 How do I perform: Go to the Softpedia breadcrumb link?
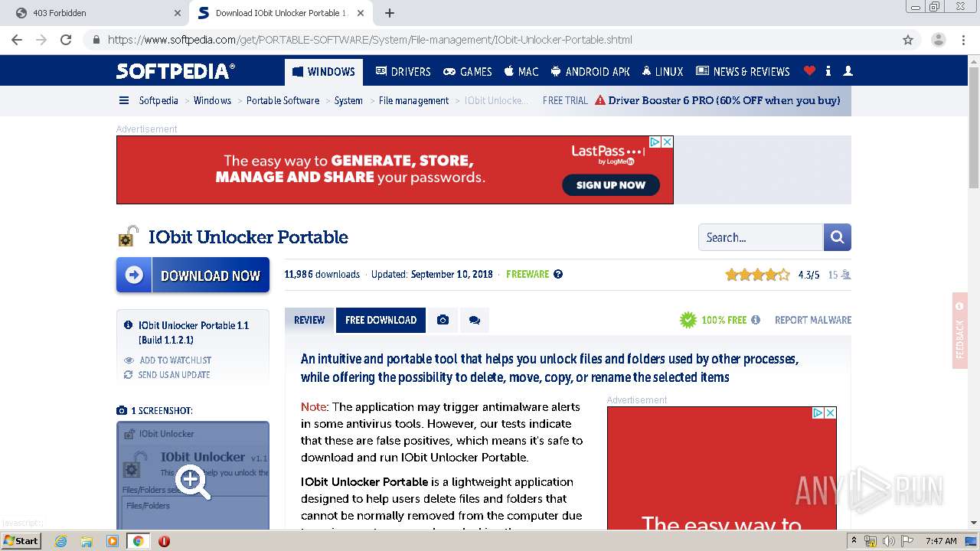(158, 100)
